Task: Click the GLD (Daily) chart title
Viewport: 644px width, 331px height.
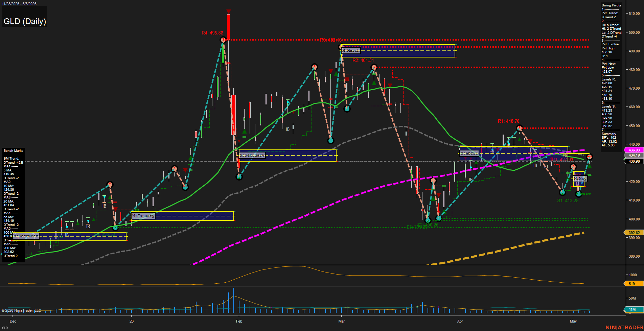Action: pyautogui.click(x=25, y=21)
